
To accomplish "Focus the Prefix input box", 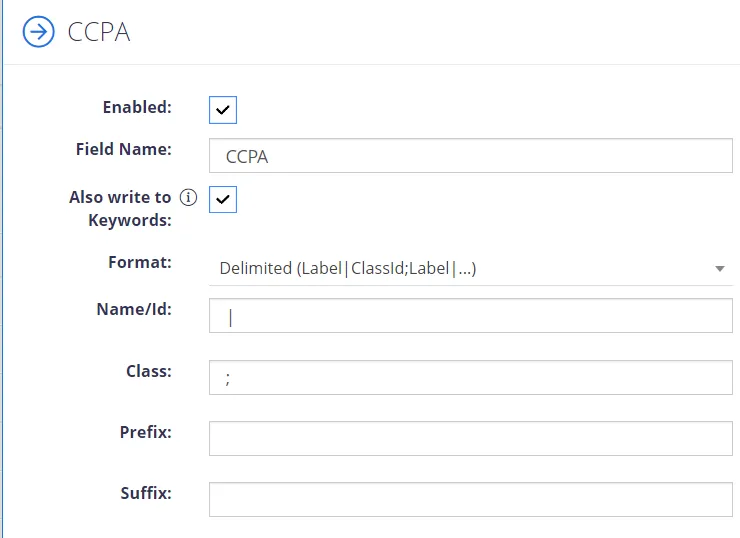I will pyautogui.click(x=471, y=438).
